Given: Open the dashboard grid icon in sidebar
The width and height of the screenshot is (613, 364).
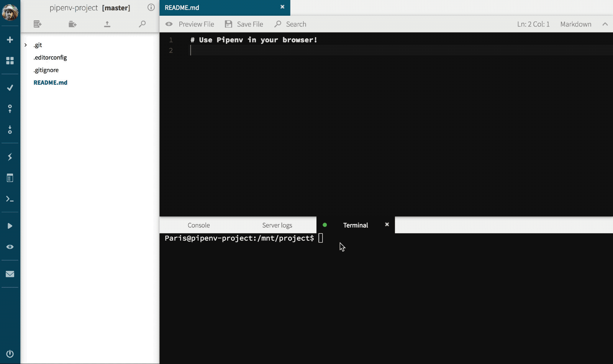Looking at the screenshot, I should pyautogui.click(x=10, y=61).
